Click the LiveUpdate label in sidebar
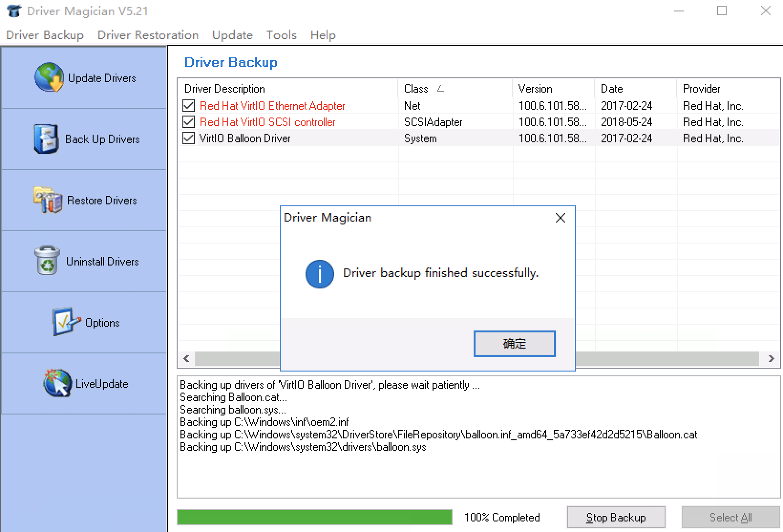This screenshot has width=783, height=532. tap(102, 383)
